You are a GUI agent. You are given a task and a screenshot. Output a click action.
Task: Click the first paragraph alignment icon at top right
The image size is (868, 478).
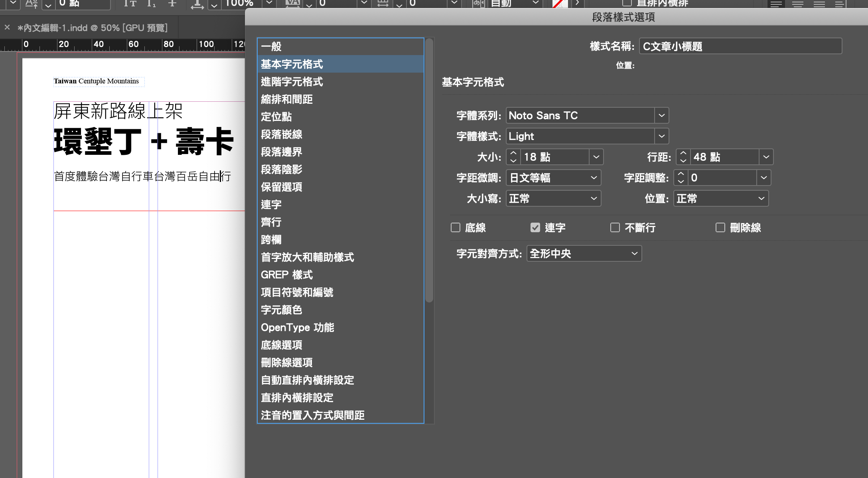click(x=776, y=4)
